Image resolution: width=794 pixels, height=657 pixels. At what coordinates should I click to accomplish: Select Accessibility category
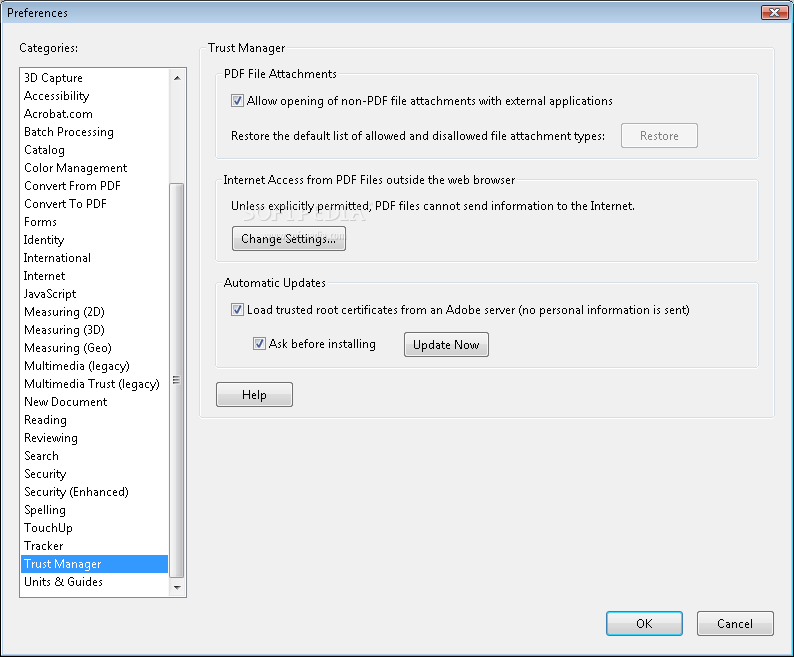pyautogui.click(x=94, y=96)
